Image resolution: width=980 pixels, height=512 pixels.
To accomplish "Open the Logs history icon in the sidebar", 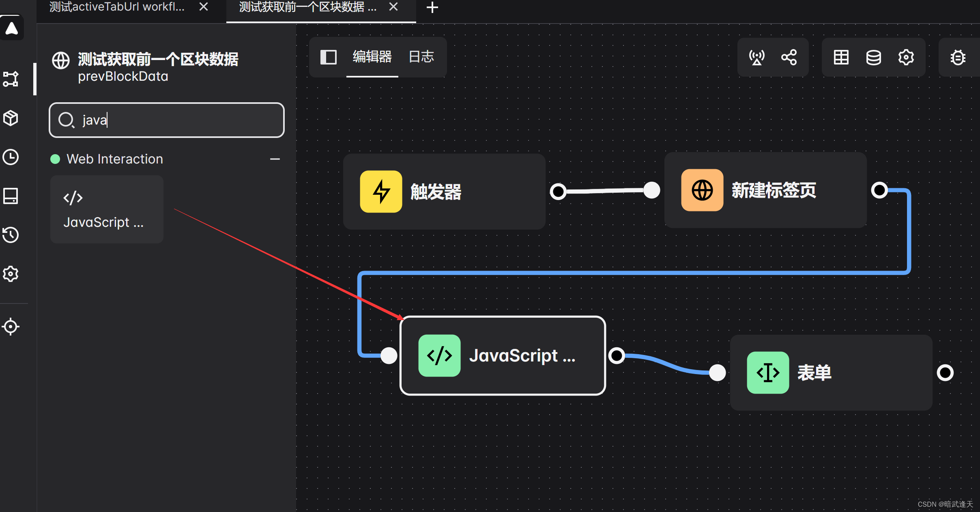I will tap(11, 235).
